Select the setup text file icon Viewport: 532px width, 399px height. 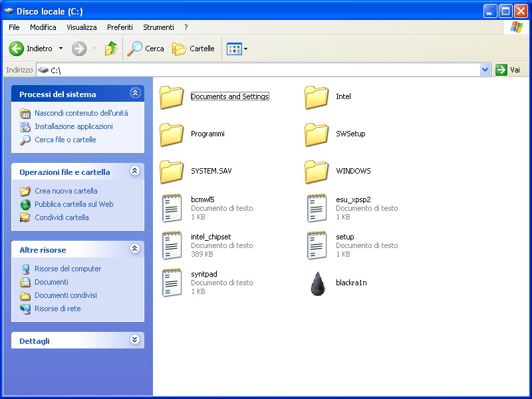(317, 245)
